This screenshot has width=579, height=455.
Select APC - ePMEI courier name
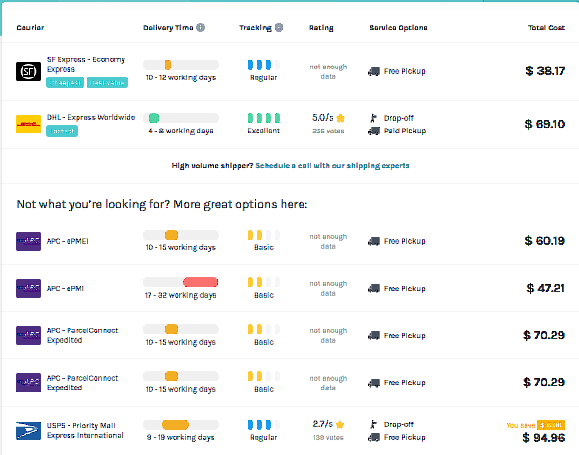[68, 241]
